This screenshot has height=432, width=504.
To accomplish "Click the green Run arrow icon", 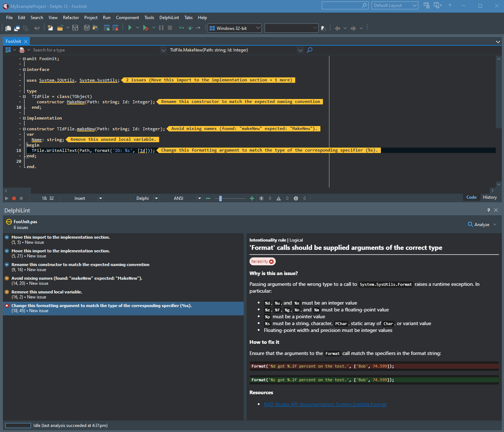I will click(130, 28).
